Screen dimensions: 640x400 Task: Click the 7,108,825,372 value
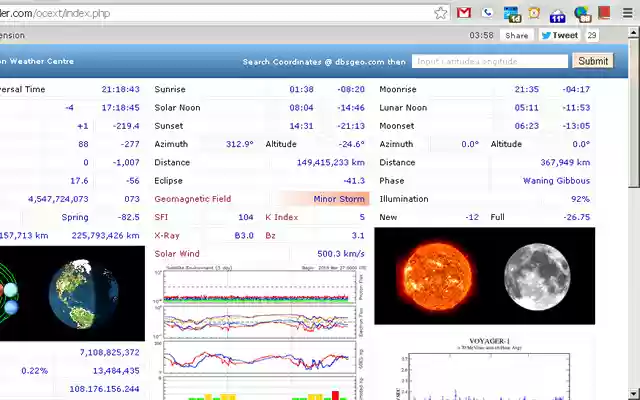coord(109,352)
